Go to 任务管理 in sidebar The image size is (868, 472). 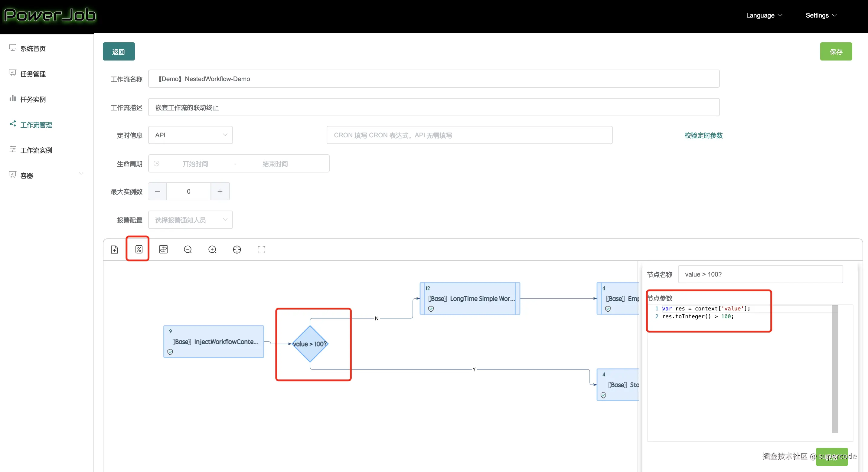click(x=33, y=74)
